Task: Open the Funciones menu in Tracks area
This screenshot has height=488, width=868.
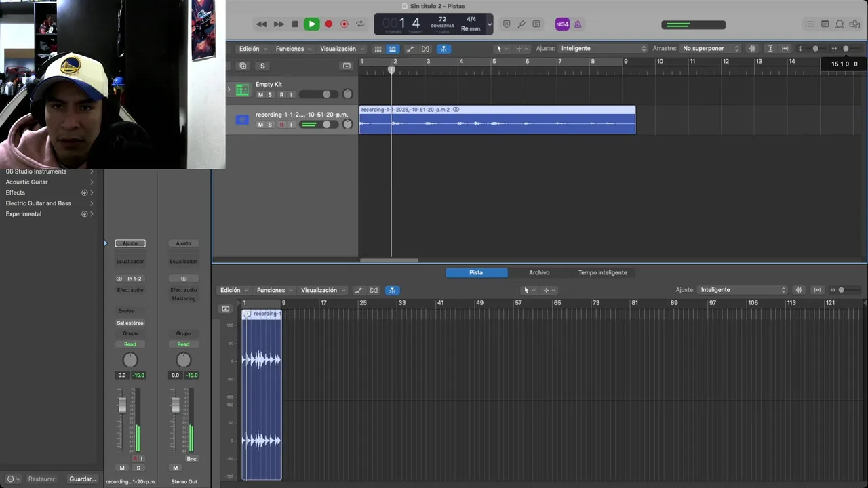Action: (x=294, y=49)
